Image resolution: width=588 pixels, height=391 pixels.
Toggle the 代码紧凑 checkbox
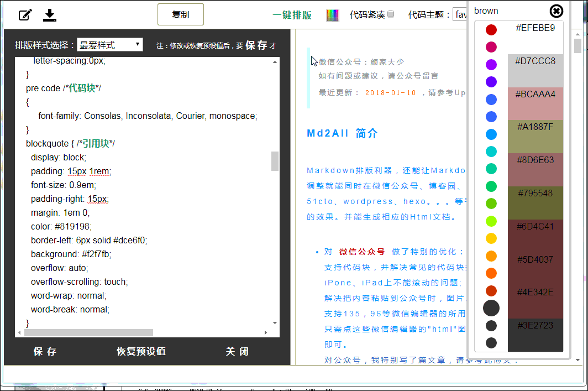click(x=391, y=14)
